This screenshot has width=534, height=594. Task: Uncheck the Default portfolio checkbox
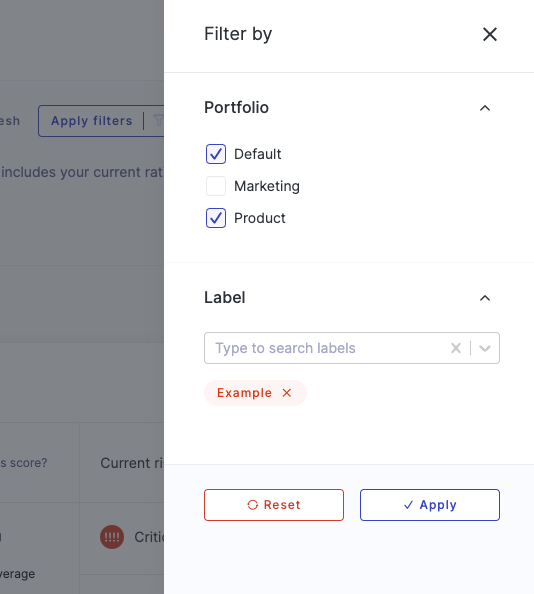tap(216, 154)
